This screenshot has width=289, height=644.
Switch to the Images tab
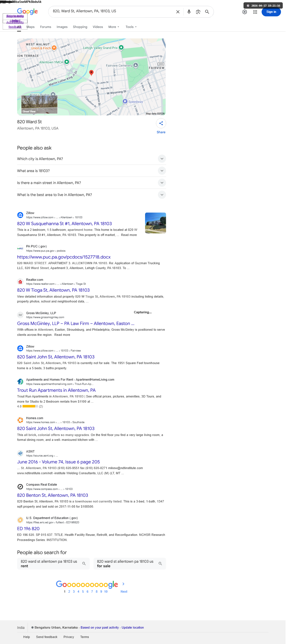(x=62, y=27)
